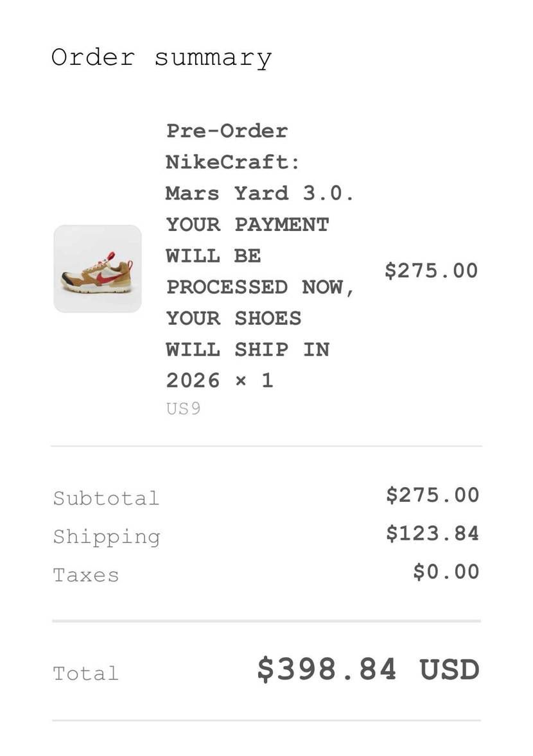The width and height of the screenshot is (533, 756).
Task: Click the YOUR SHOES text line
Action: pyautogui.click(x=234, y=318)
